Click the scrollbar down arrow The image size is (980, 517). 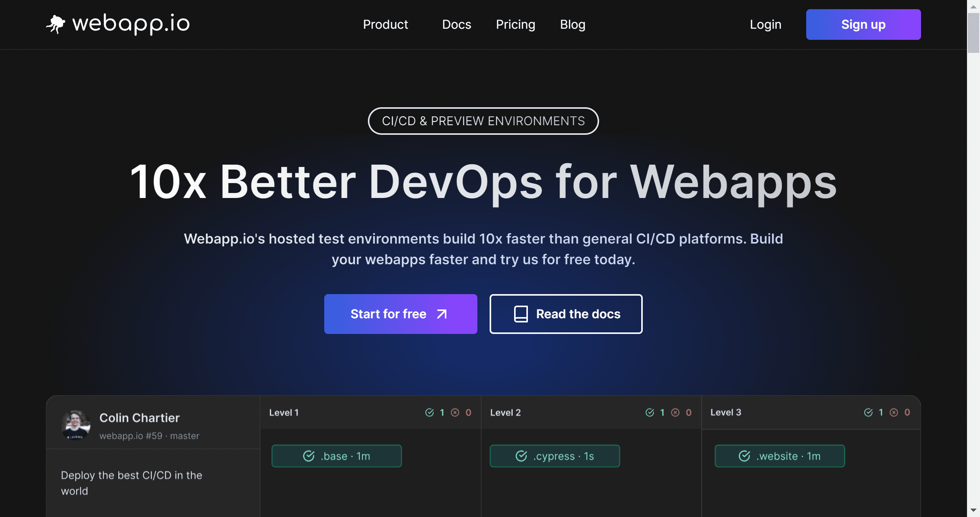click(973, 510)
